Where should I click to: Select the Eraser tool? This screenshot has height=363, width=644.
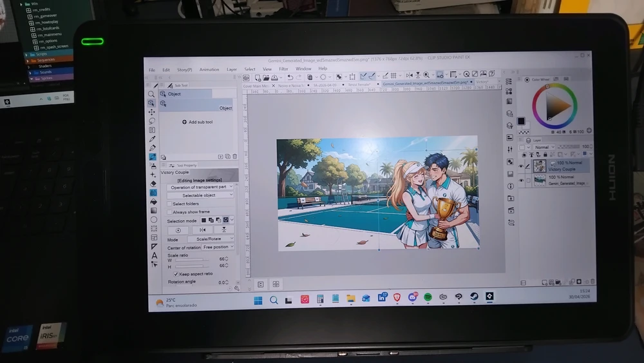(x=153, y=183)
